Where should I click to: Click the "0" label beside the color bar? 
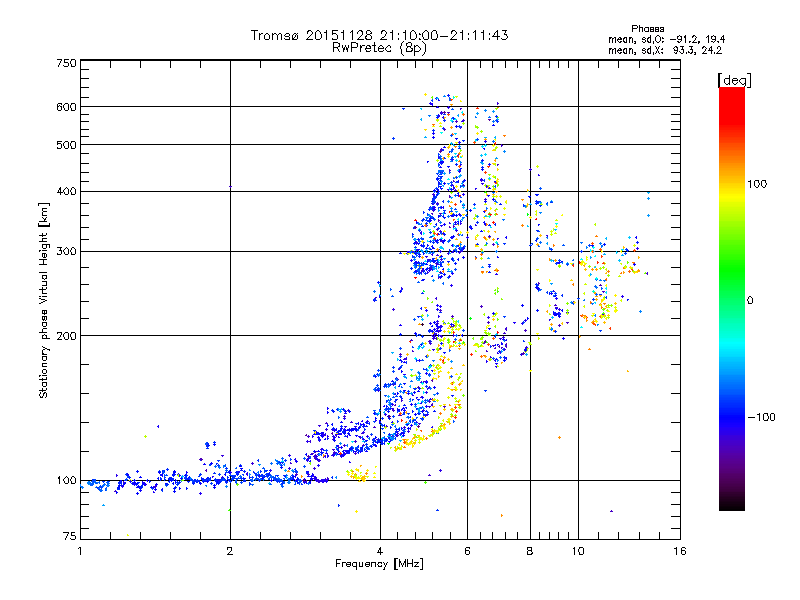click(x=750, y=301)
